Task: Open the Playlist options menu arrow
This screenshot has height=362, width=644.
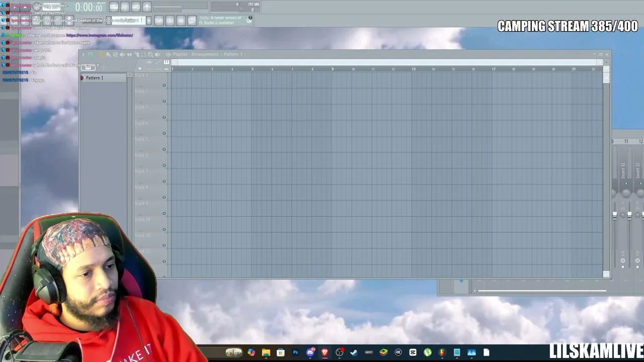Action: click(x=83, y=54)
